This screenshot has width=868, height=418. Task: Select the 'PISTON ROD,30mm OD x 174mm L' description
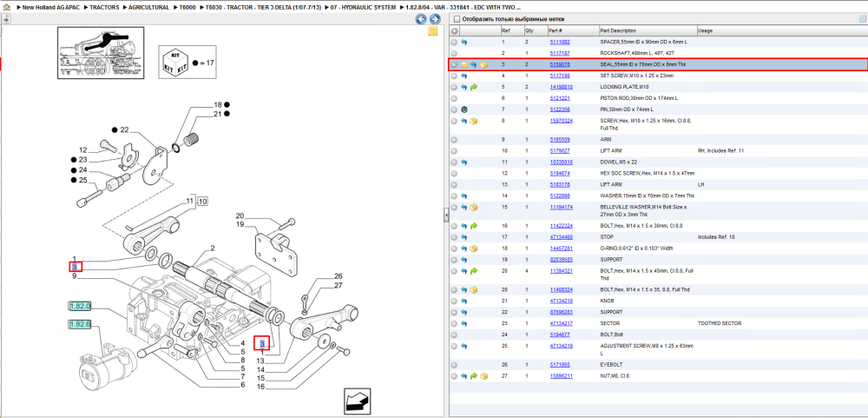[x=639, y=98]
